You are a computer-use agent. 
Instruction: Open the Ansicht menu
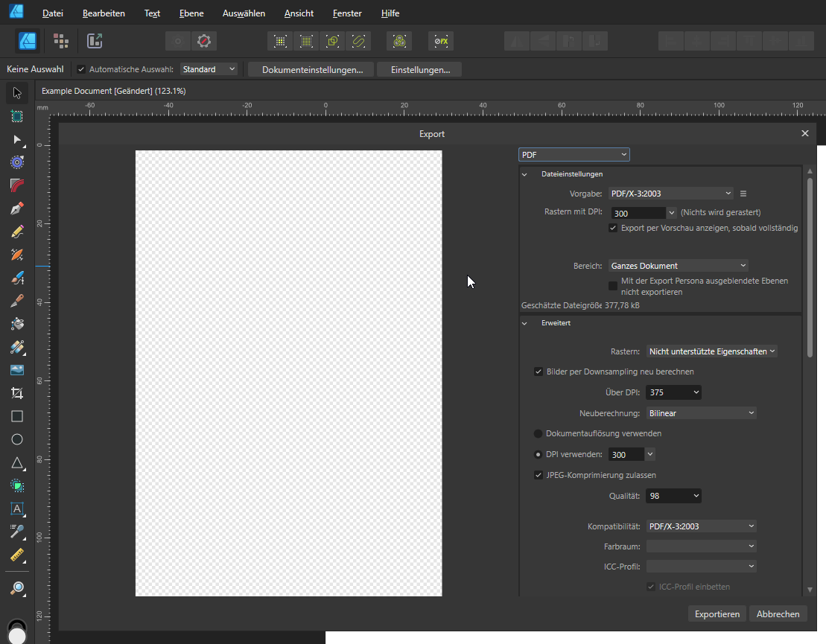coord(299,13)
